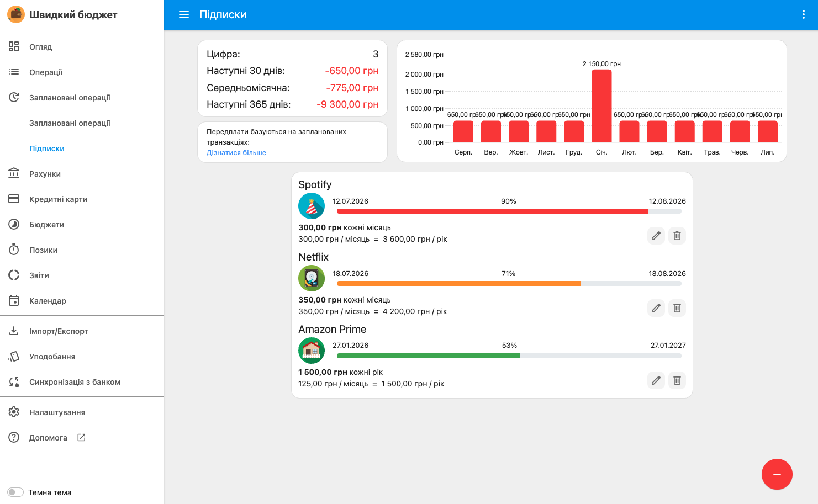This screenshot has width=818, height=504.
Task: Click the Заплановані операції clock icon
Action: tap(14, 97)
